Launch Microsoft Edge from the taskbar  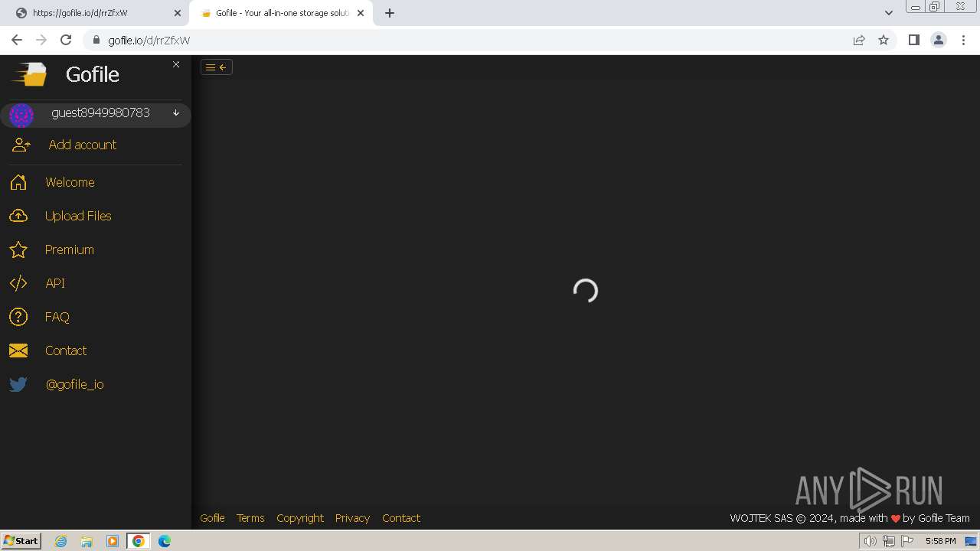(x=165, y=541)
